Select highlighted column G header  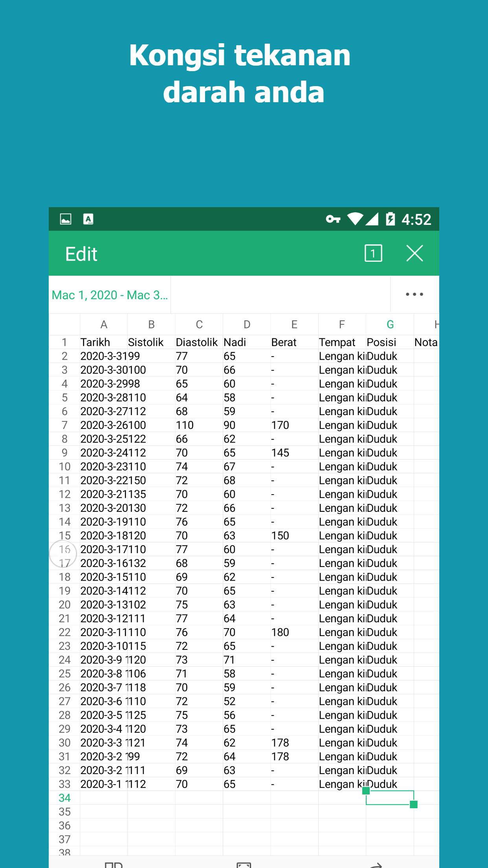click(x=390, y=324)
